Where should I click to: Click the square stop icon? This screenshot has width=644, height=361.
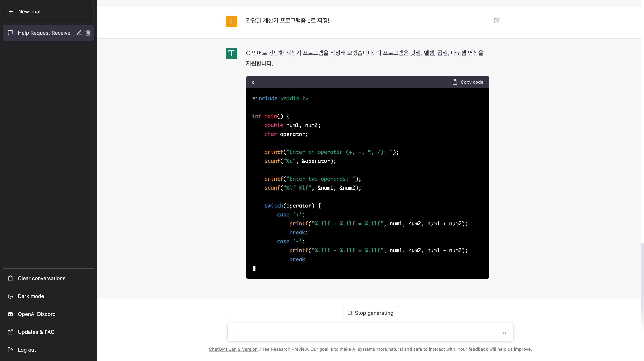[x=350, y=313]
